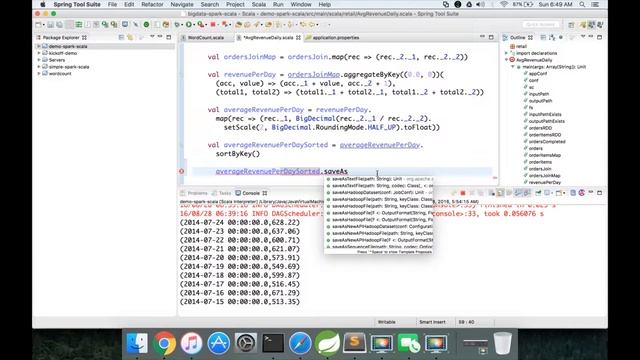The height and width of the screenshot is (360, 640).
Task: Choose saveAsNewAPIHadoopDataset proposal
Action: pyautogui.click(x=379, y=227)
